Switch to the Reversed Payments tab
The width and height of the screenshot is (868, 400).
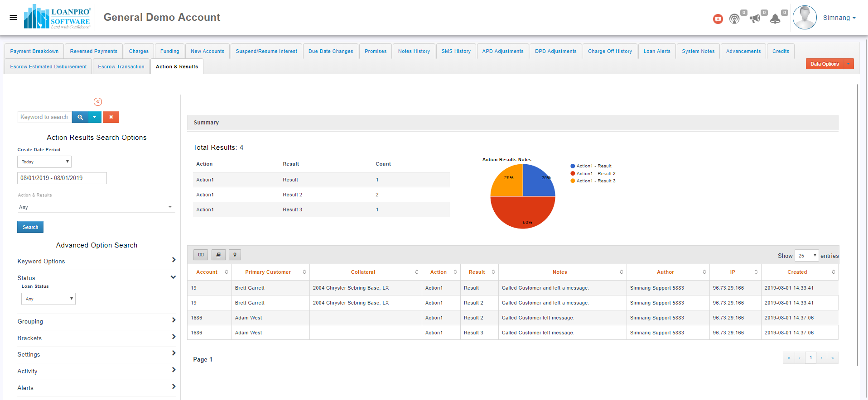94,51
